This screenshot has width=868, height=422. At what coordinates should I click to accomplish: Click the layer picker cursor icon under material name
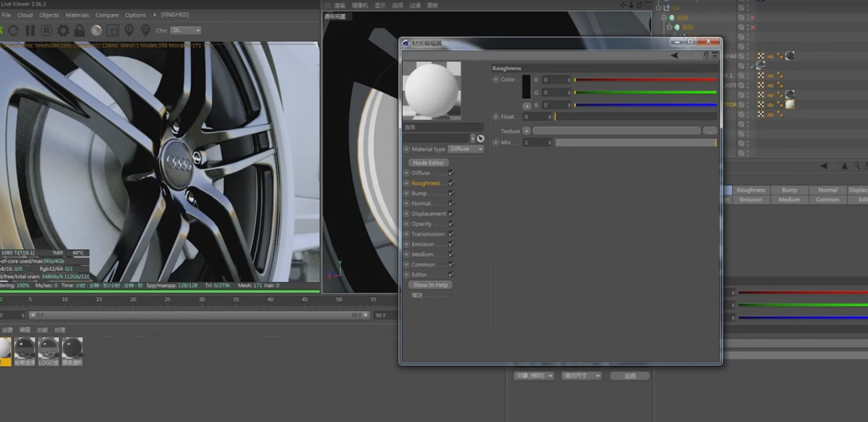point(481,138)
